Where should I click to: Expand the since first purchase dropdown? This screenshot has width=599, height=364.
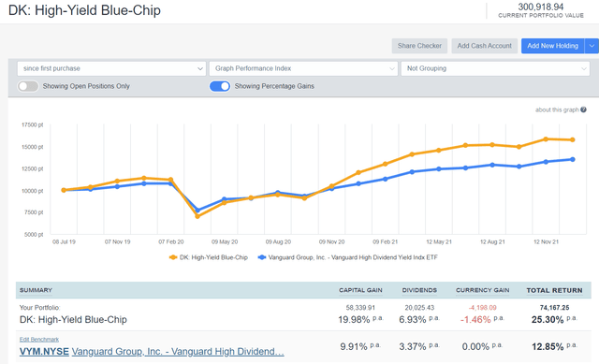pyautogui.click(x=111, y=68)
